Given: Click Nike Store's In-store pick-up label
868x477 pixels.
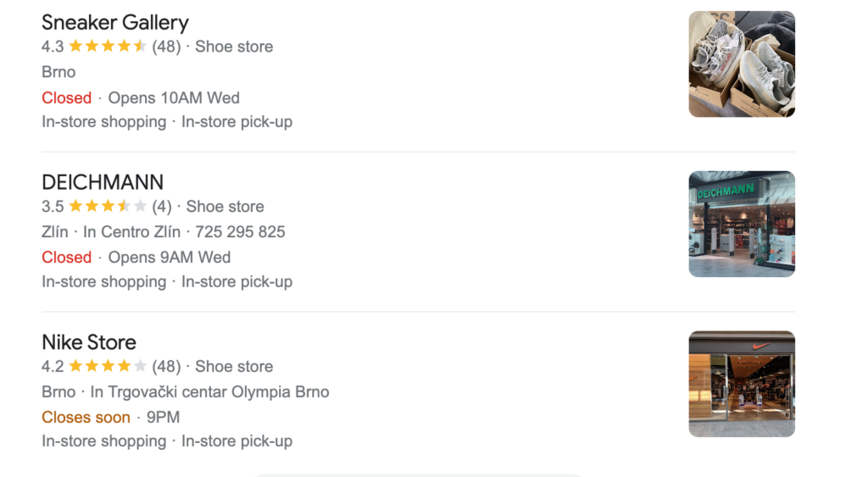Looking at the screenshot, I should (x=236, y=441).
